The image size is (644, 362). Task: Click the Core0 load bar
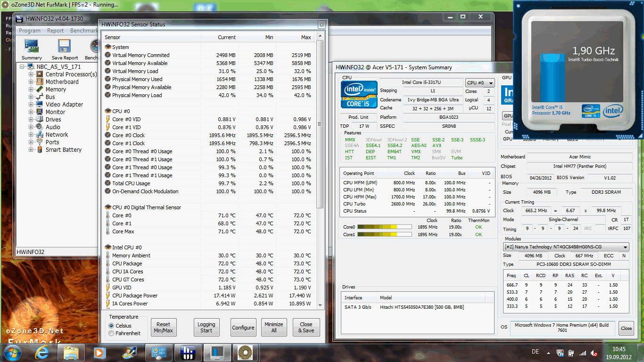coord(384,227)
